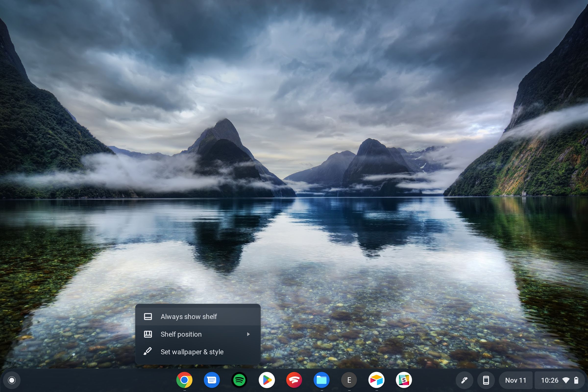The image size is (588, 392).
Task: Toggle the Wi-Fi status indicator
Action: coord(566,380)
